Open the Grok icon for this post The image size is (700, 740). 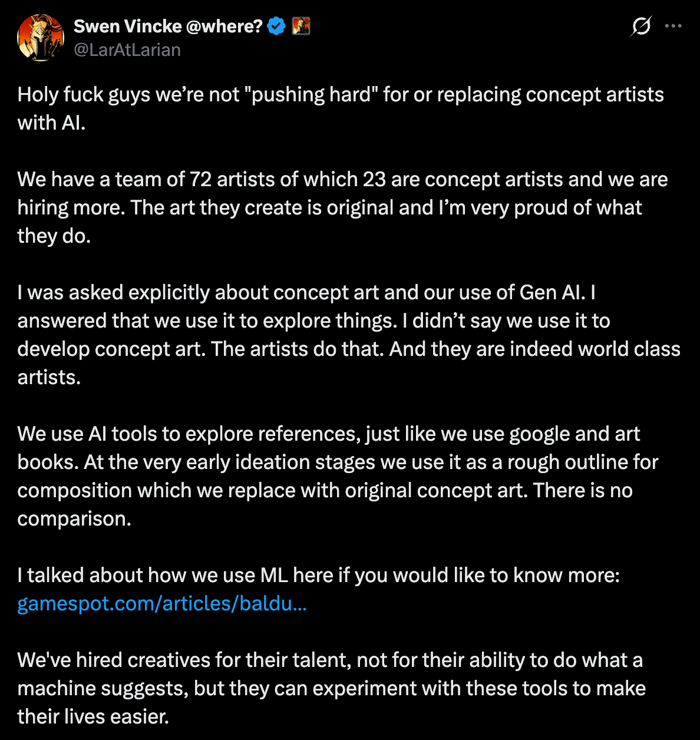(640, 27)
